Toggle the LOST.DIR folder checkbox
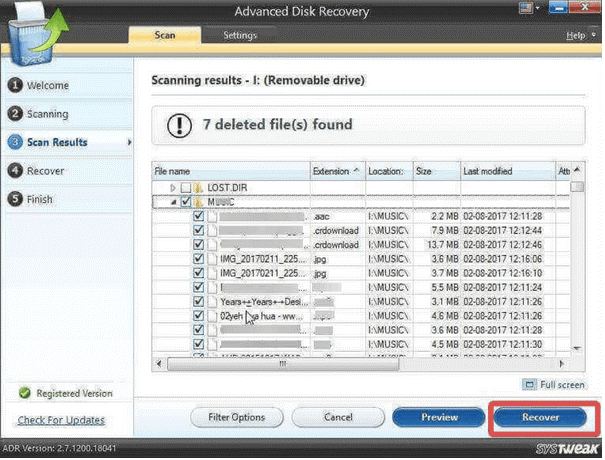This screenshot has width=605, height=460. 186,188
